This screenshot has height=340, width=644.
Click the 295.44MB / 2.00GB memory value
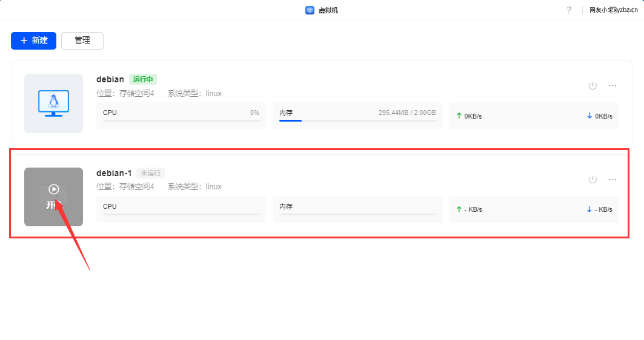click(407, 113)
